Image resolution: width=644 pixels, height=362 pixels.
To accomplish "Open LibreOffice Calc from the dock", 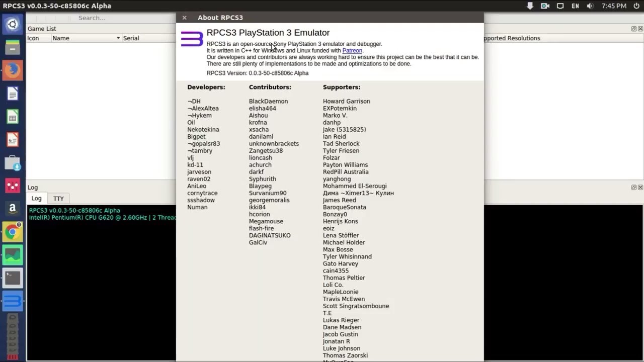I will pos(13,117).
